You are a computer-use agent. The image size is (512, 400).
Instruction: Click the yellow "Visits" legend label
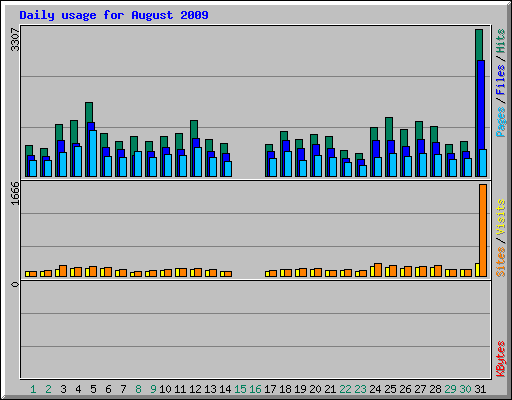tap(501, 218)
